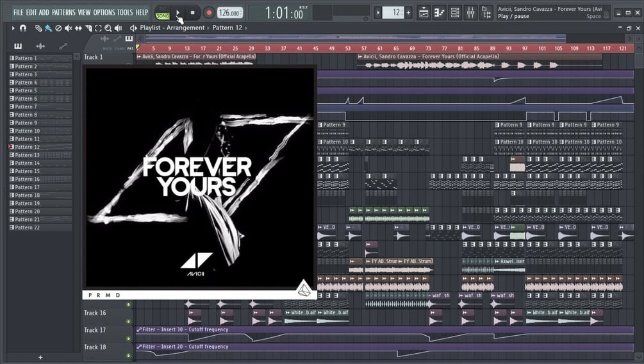Viewport: 644px width, 364px height.
Task: Select the Slice tool
Action: (x=88, y=28)
